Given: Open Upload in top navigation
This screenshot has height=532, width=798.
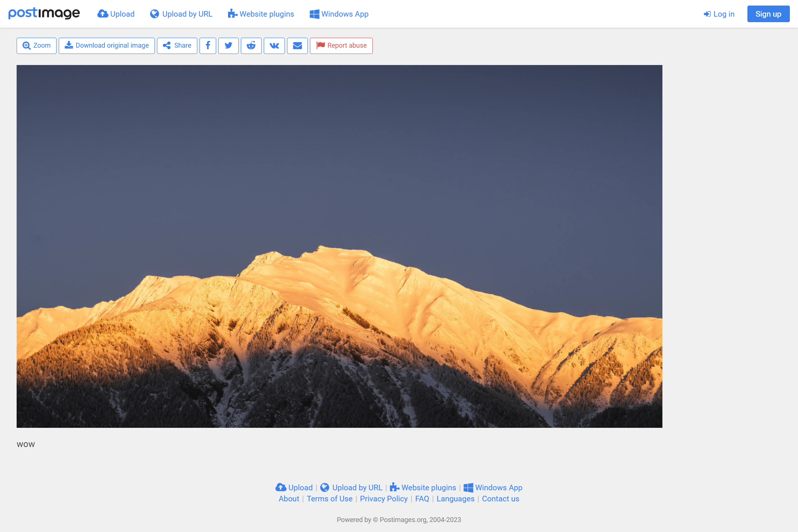Looking at the screenshot, I should coord(116,14).
